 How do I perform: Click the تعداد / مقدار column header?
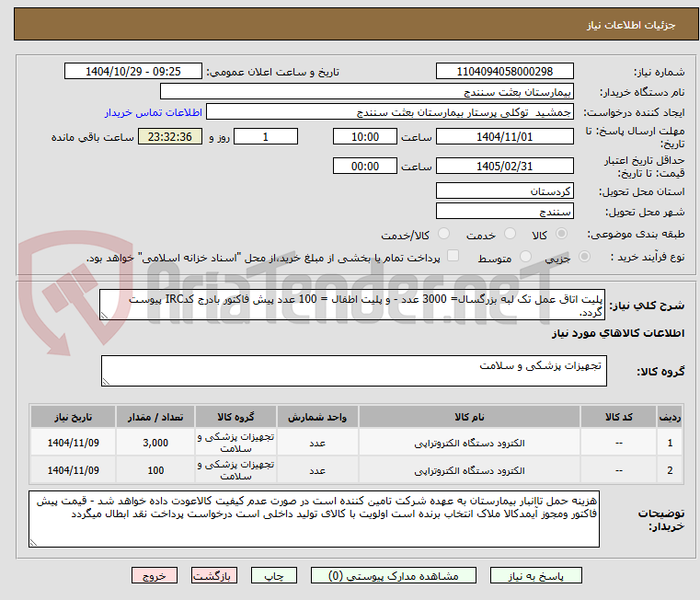coord(155,417)
